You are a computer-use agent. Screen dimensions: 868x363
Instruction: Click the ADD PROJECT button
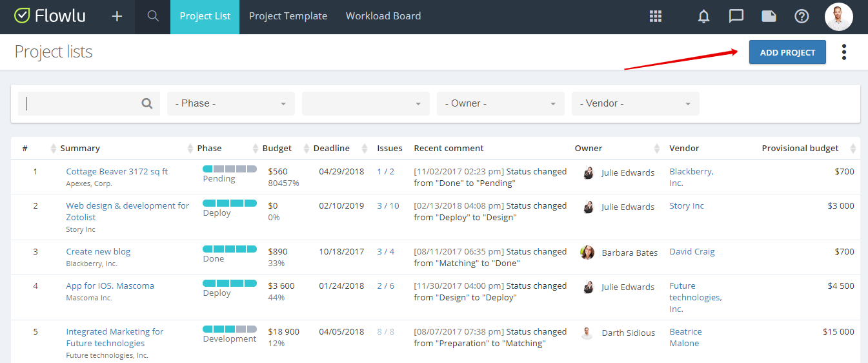787,52
